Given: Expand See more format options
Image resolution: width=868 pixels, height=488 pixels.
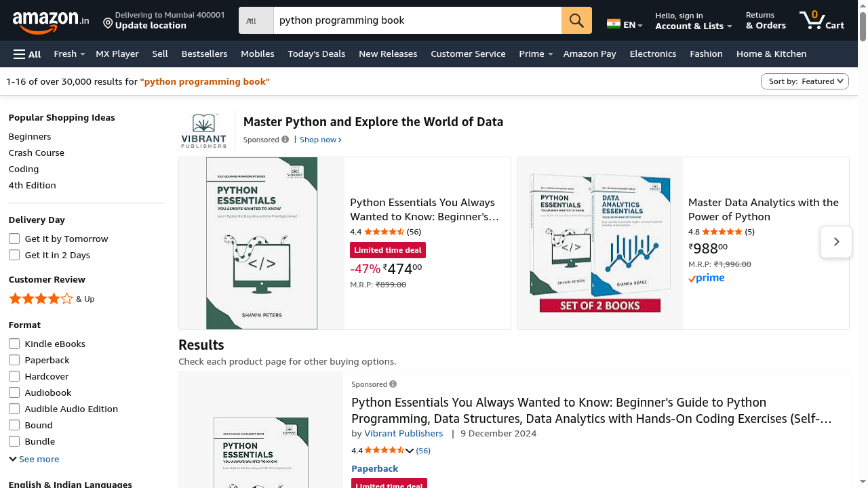Looking at the screenshot, I should click(x=34, y=459).
